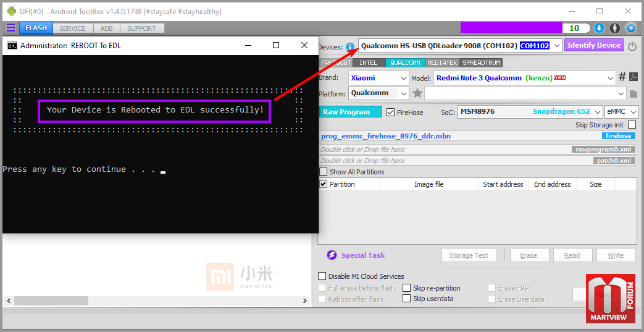Click the Image file column header
Screen dimensions: 644x332
pyautogui.click(x=429, y=184)
